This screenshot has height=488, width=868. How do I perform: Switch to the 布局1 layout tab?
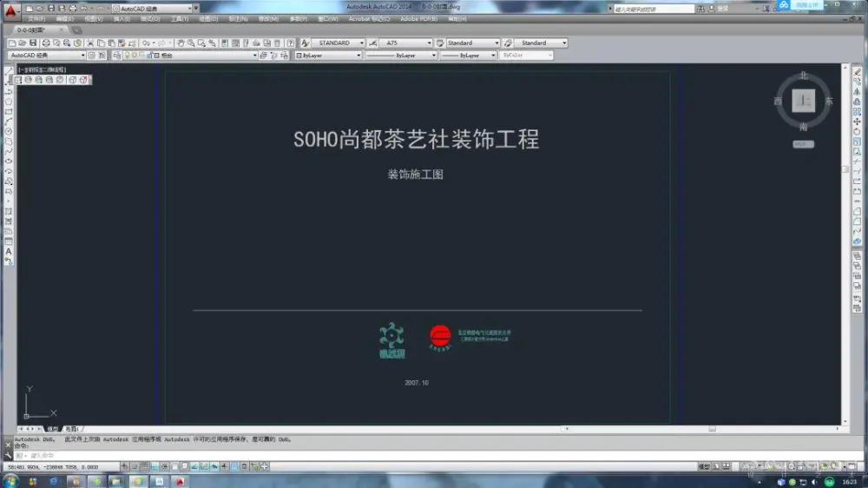[71, 429]
